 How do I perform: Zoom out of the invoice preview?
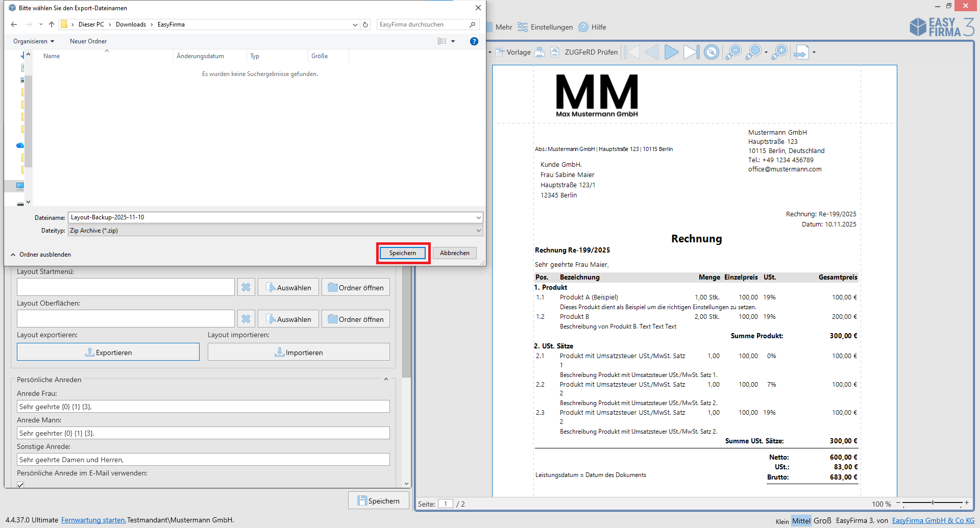733,52
